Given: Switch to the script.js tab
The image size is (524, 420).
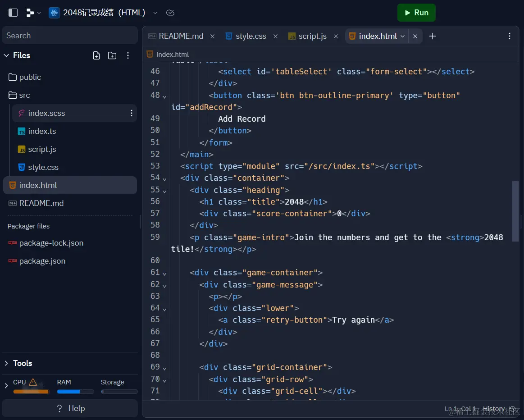Looking at the screenshot, I should point(308,36).
